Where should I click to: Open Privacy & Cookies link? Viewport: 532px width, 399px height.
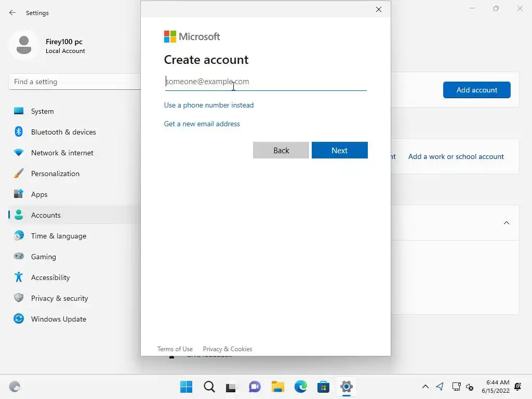click(x=228, y=349)
